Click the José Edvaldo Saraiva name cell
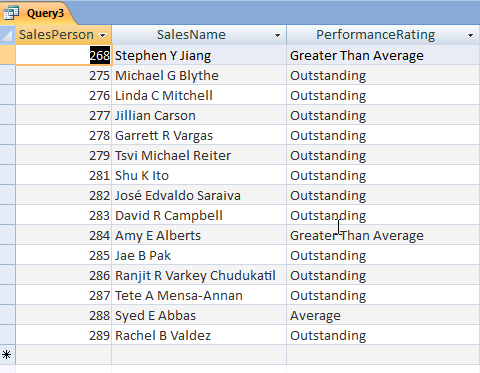Screen dimensions: 480x373 [x=199, y=195]
